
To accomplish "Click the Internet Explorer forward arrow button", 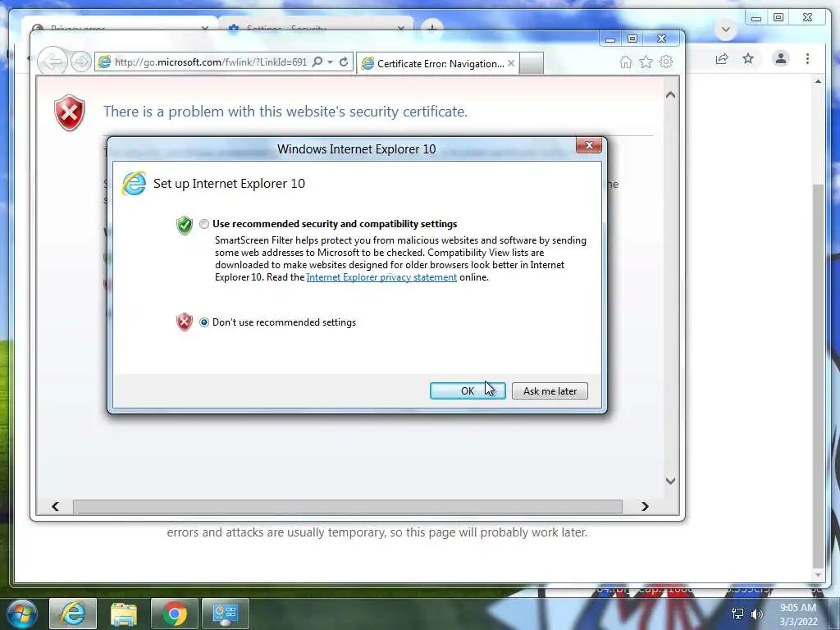I will click(x=81, y=62).
